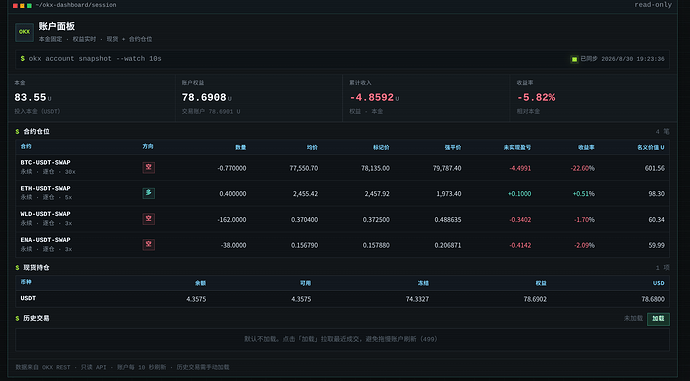The image size is (690, 381).
Task: Click the $ marker beside 合约仓位
Action: tap(18, 132)
